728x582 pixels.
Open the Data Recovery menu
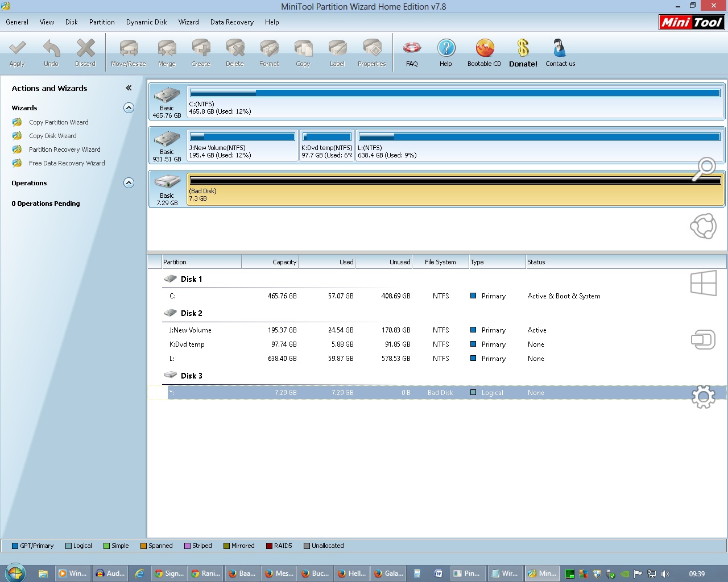(232, 22)
